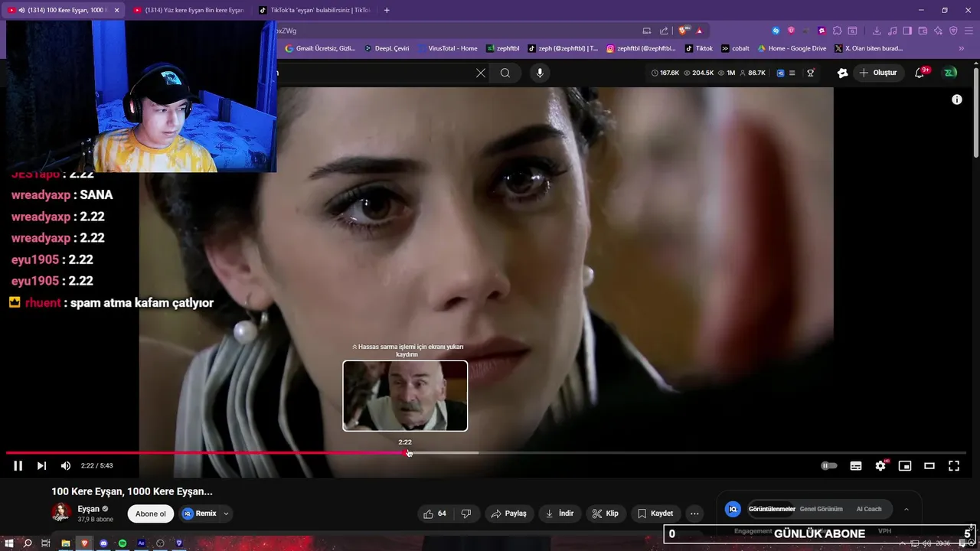Open the Brave VPN shield icon
The image size is (980, 551).
pos(953,31)
